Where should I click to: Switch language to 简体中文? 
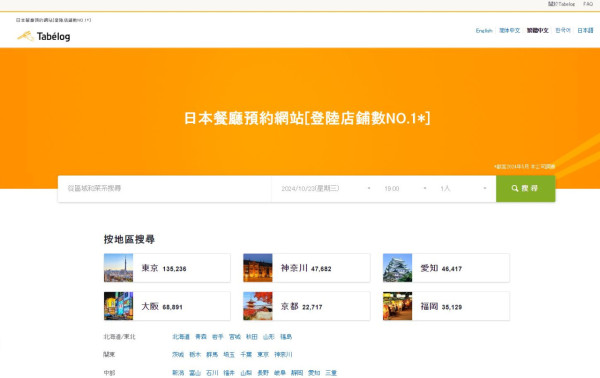(x=509, y=31)
